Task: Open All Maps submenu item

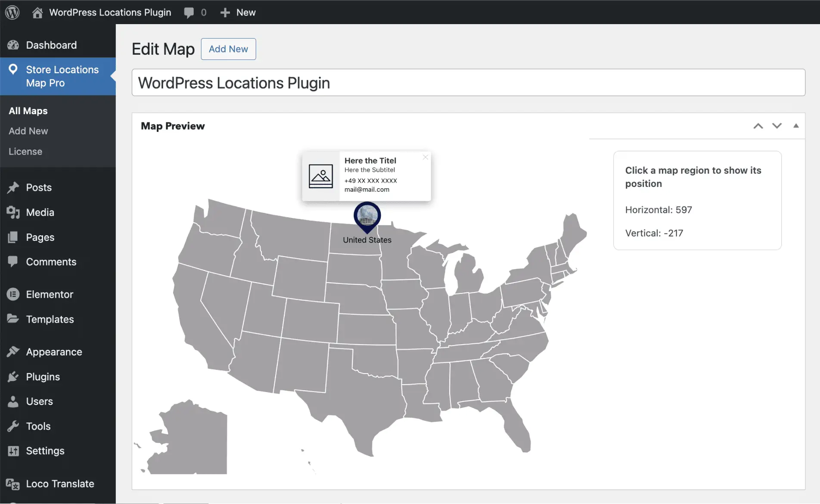Action: [x=28, y=111]
